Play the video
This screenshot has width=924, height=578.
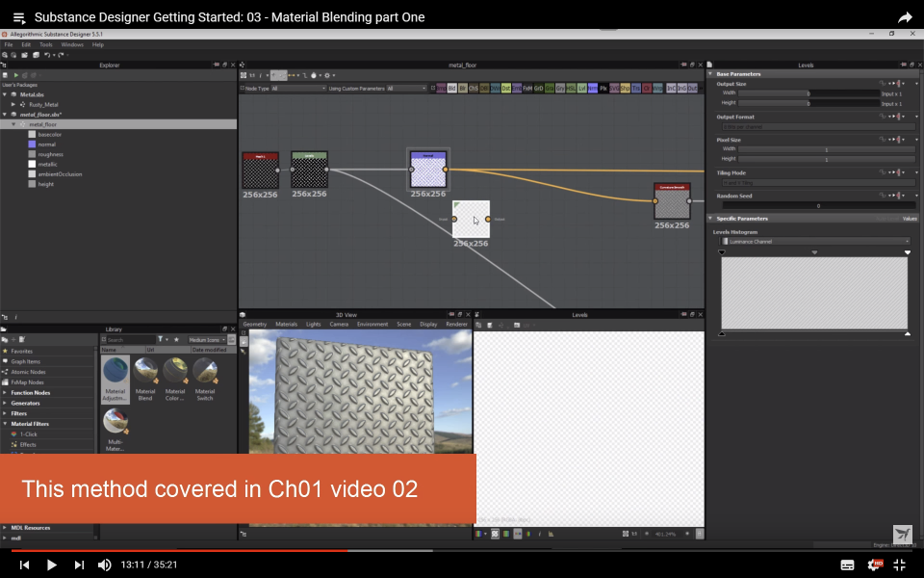point(51,565)
